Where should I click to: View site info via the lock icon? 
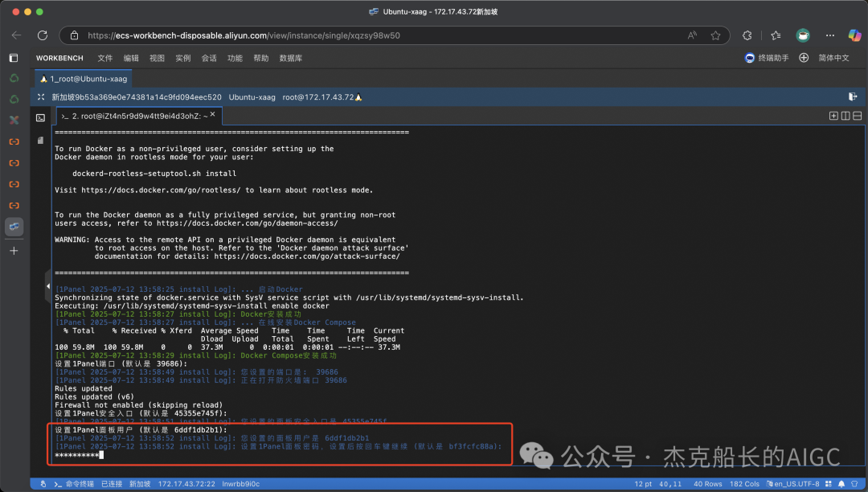point(74,35)
